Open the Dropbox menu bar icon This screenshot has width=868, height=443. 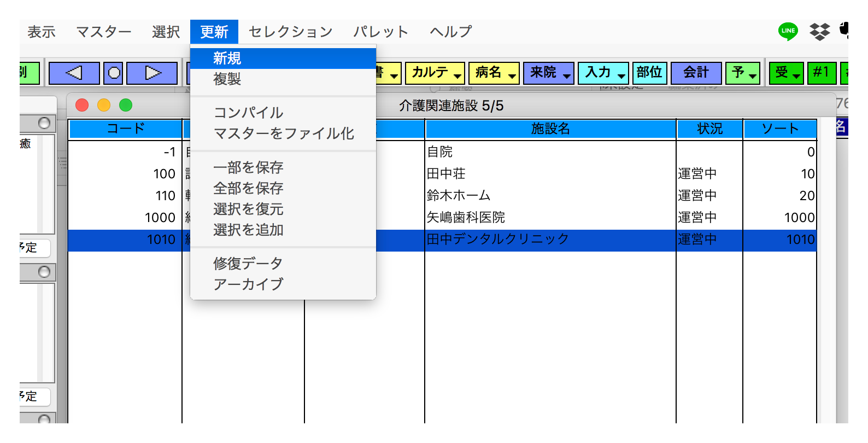click(819, 31)
